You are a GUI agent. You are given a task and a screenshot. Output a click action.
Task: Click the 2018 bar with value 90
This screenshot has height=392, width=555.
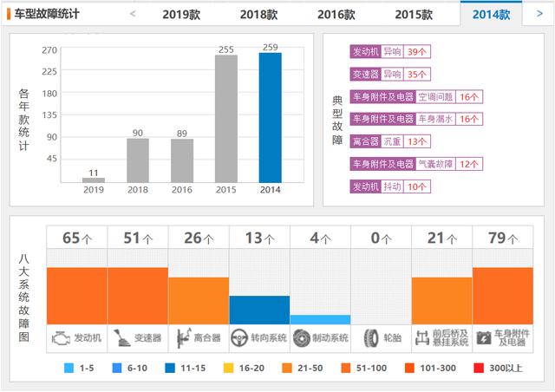pyautogui.click(x=138, y=160)
